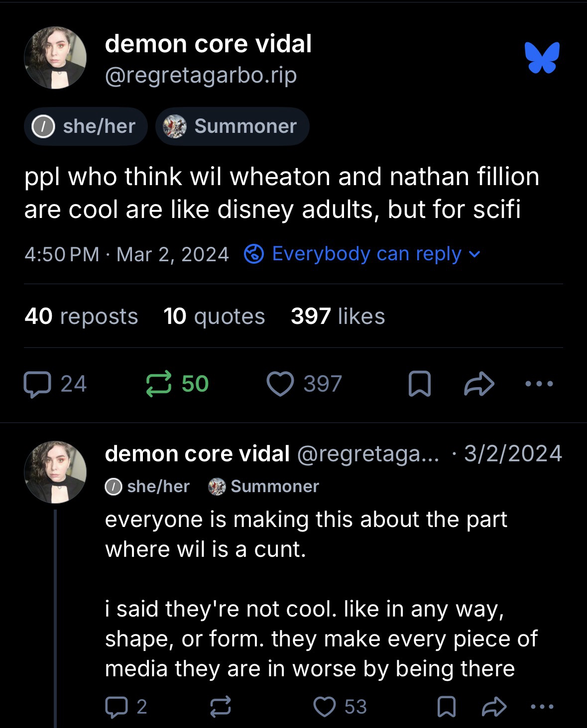Share the main post via arrow icon
Screen dimensions: 587x728
tap(479, 385)
